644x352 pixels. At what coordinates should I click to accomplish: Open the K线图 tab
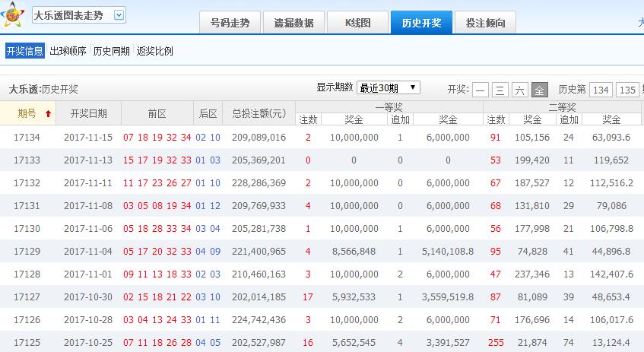click(x=357, y=23)
